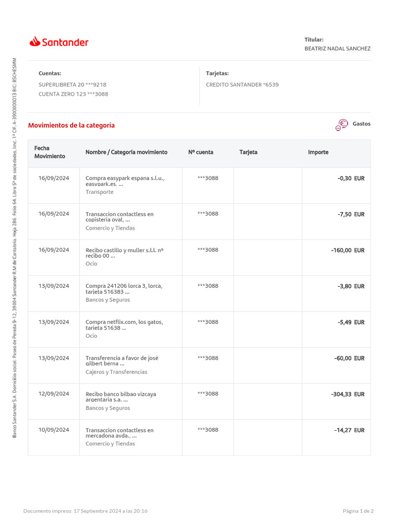Click the Movimientos de la categoría heading
Viewport: 399px width, 532px height.
[71, 125]
